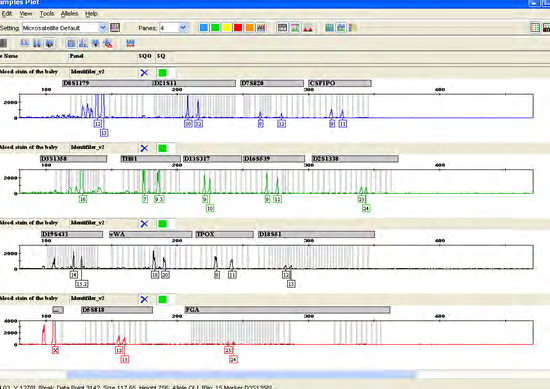Click the blue peaks-on-axis icon after the highlighted bars icon
550x389 pixels.
(x=83, y=43)
